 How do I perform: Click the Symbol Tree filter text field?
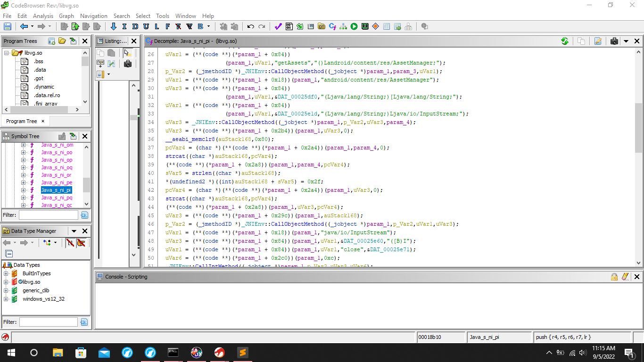49,215
